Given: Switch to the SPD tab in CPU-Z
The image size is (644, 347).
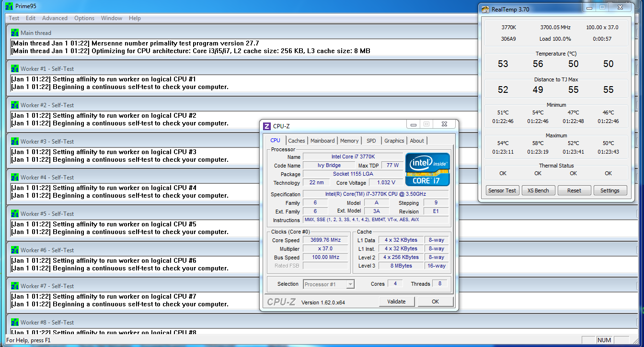Looking at the screenshot, I should click(x=371, y=141).
